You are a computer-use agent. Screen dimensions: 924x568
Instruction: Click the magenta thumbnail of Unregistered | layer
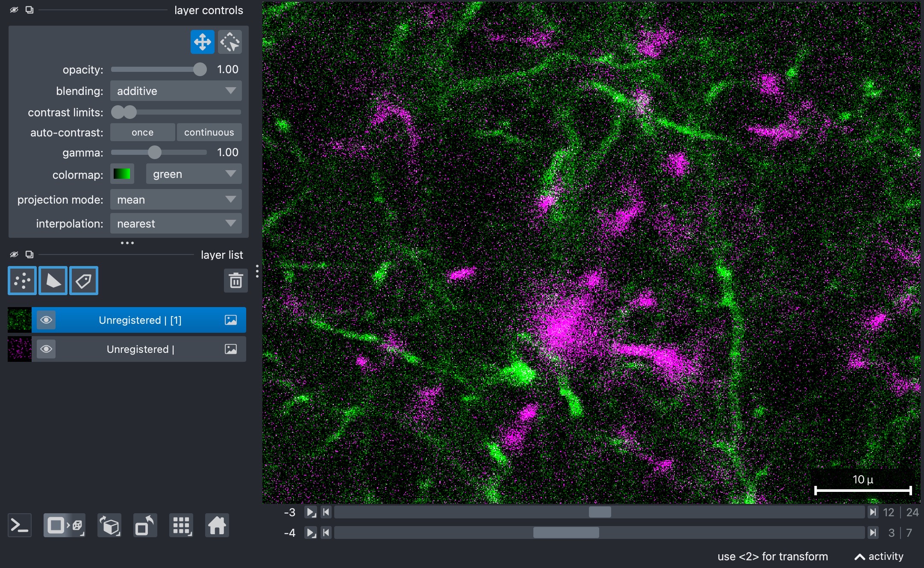20,349
